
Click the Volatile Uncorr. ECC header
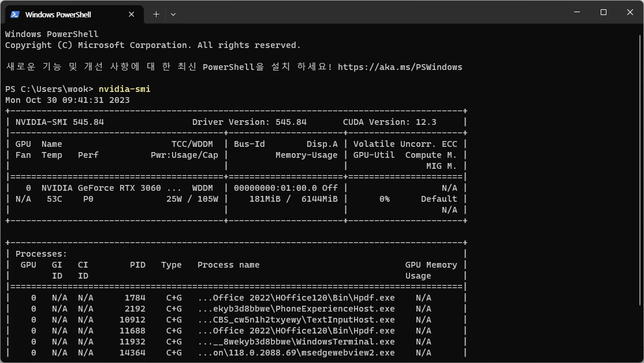[405, 145]
